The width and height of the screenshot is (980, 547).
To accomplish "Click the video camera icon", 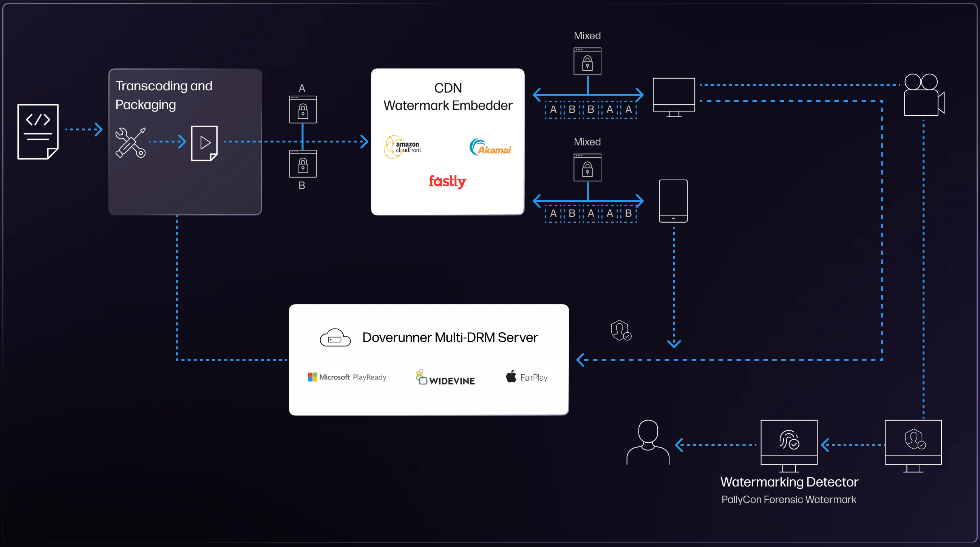I will tap(923, 95).
